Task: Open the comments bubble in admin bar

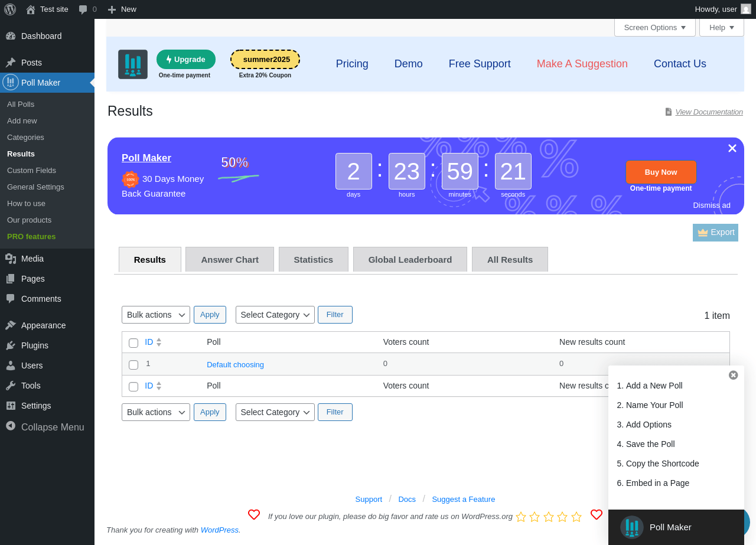Action: [83, 9]
